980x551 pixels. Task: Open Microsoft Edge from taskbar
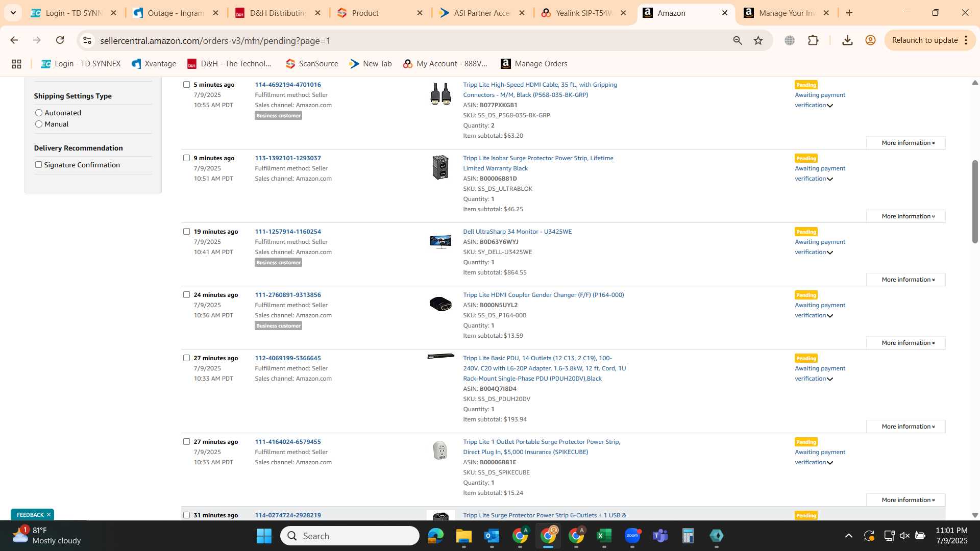click(436, 536)
